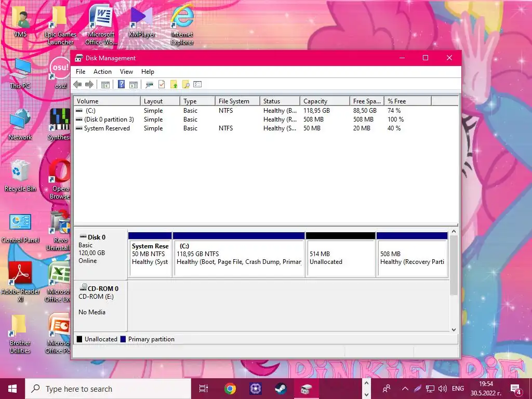This screenshot has width=532, height=399.
Task: Select the 508 MB Recovery partition block
Action: (412, 255)
